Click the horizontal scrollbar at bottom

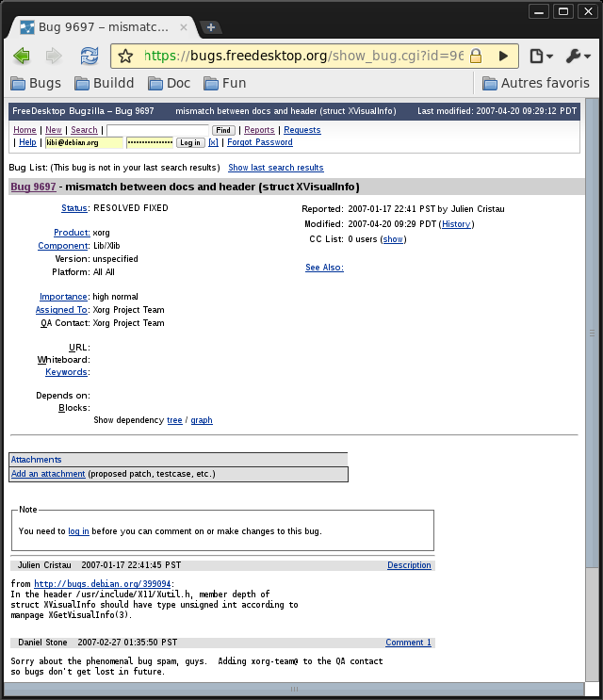pos(294,689)
